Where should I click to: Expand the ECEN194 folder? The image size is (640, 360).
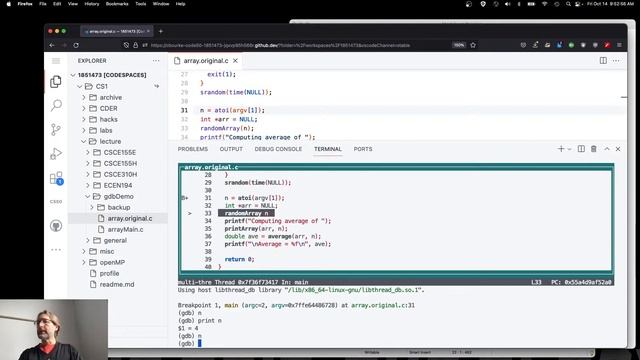[118, 185]
